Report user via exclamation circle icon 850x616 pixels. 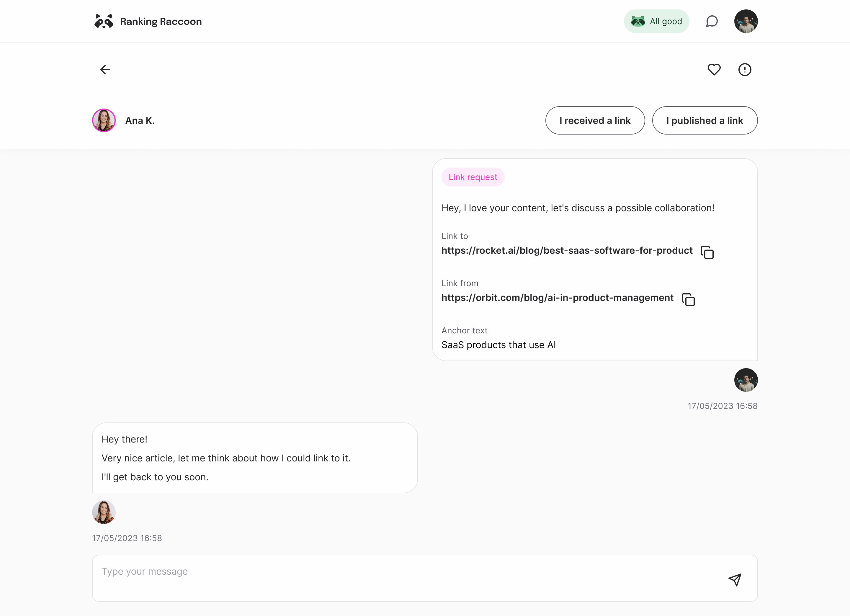point(744,70)
